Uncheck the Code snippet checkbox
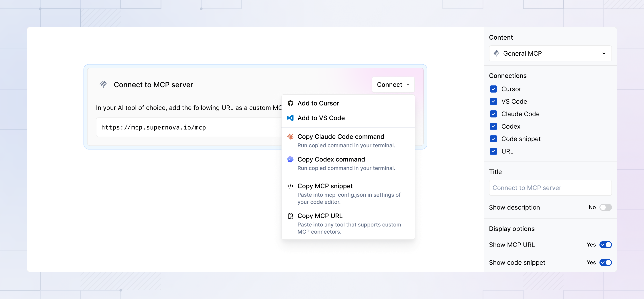Image resolution: width=644 pixels, height=299 pixels. (x=493, y=139)
